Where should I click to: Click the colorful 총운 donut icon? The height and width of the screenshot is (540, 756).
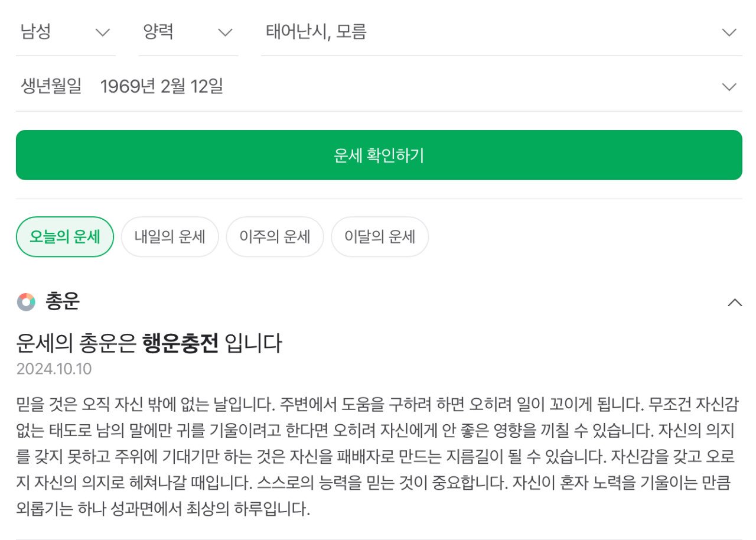pyautogui.click(x=26, y=302)
